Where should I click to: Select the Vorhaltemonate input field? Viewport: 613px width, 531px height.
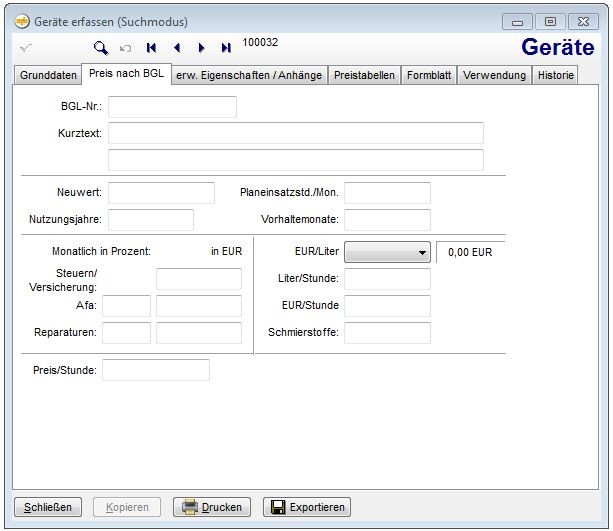point(387,220)
